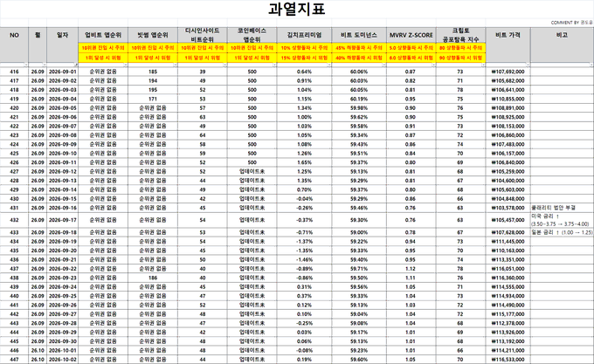Select the 미국 금리 note cell
Screen dimensions: 594x364
(x=562, y=220)
